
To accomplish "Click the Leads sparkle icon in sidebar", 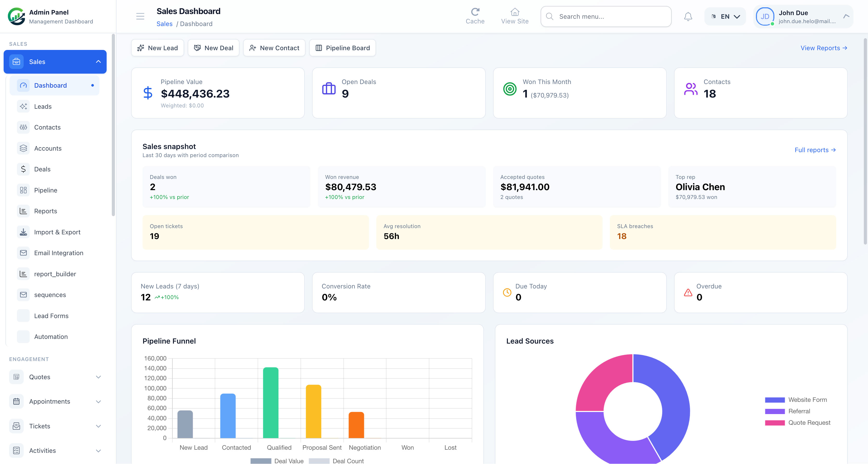I will pyautogui.click(x=23, y=106).
